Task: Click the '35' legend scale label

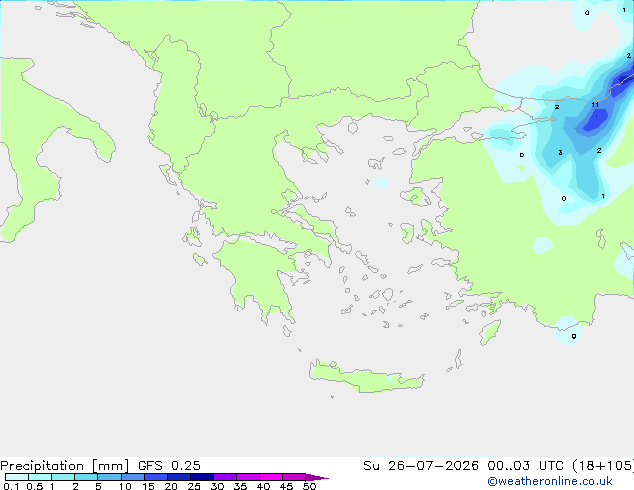Action: point(240,486)
